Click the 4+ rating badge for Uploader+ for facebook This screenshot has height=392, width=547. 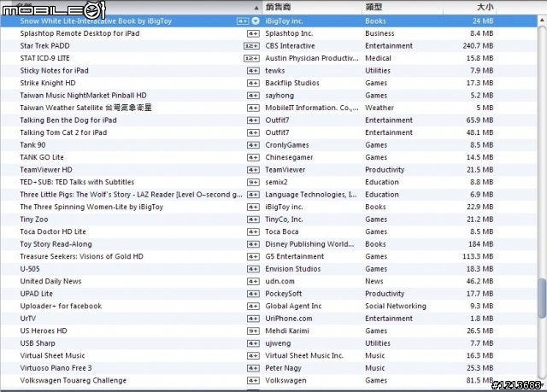click(x=253, y=307)
